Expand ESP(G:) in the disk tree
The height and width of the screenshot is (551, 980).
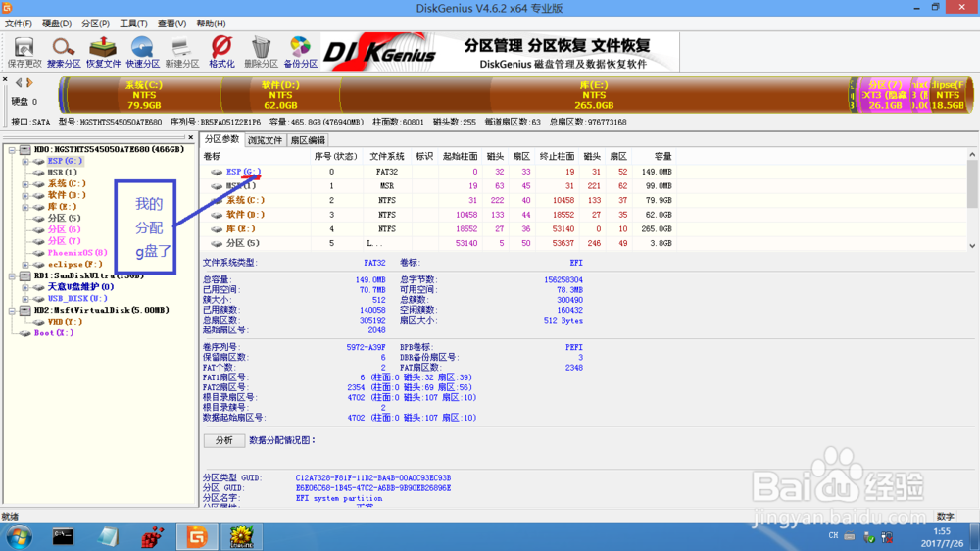25,162
